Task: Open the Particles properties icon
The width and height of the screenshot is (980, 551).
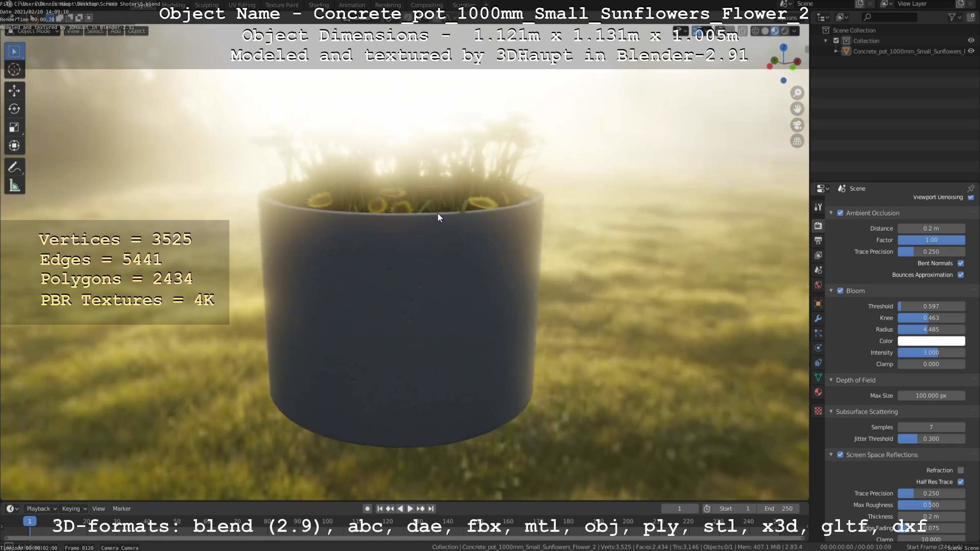Action: pos(818,333)
